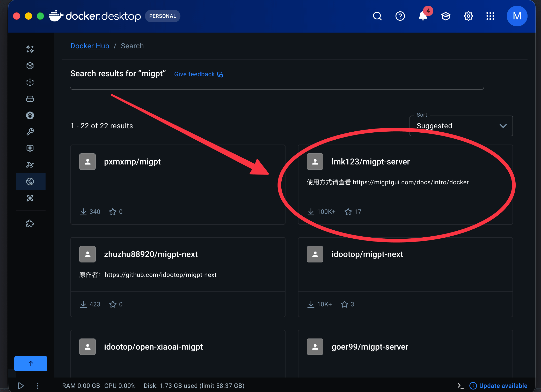The image size is (541, 392).
Task: Open the apps grid menu
Action: coord(490,16)
